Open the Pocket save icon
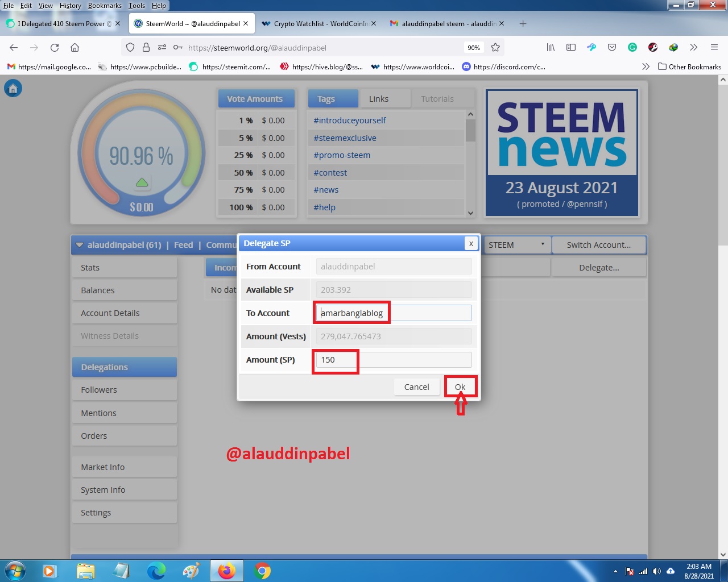This screenshot has width=728, height=582. click(612, 48)
